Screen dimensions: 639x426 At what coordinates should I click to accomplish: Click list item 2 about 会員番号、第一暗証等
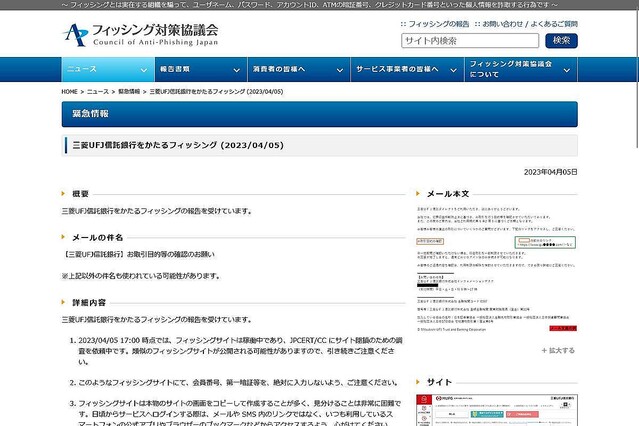tap(238, 382)
